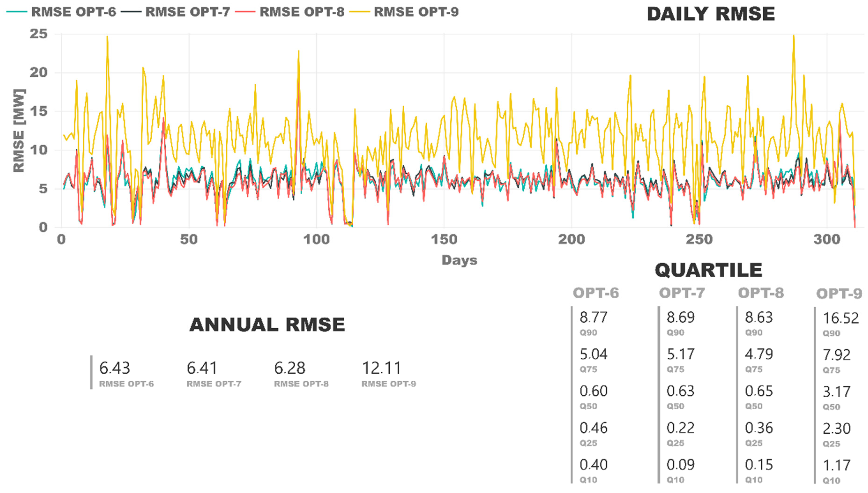Toggle the RMSE OPT-8 legend entry
The width and height of the screenshot is (868, 493).
coord(302,12)
